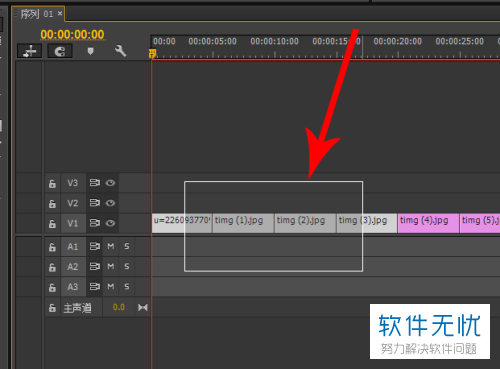Hide track V3 with eye icon
The width and height of the screenshot is (500, 369).
(x=110, y=183)
